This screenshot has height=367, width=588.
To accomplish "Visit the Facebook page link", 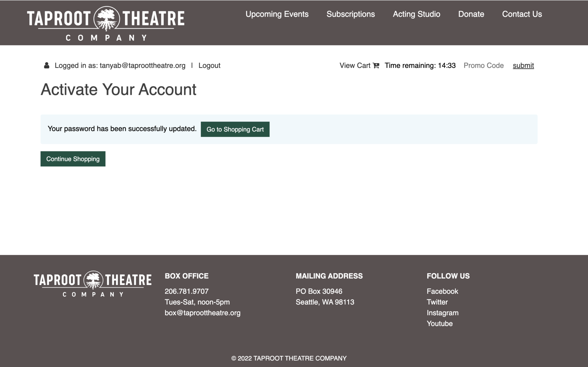I will pyautogui.click(x=442, y=291).
